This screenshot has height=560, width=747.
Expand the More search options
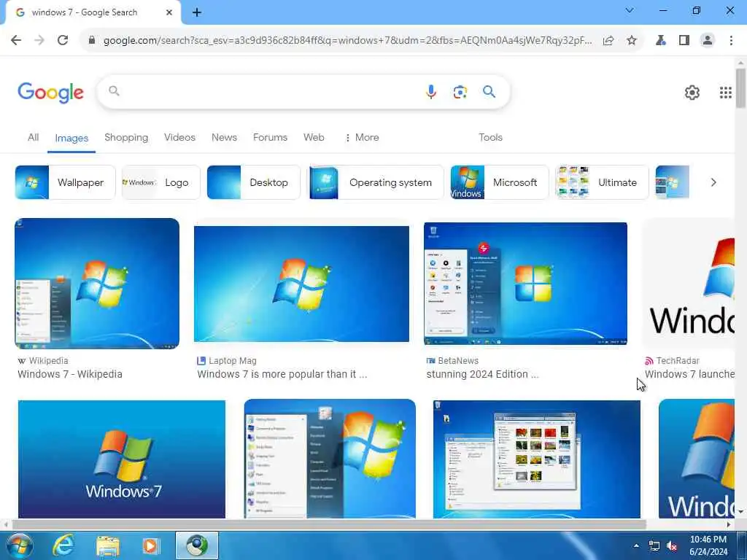[x=362, y=138]
